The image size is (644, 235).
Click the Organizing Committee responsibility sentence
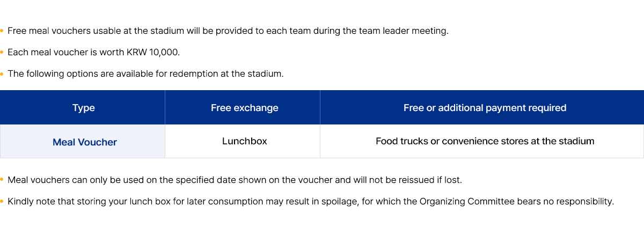point(311,202)
